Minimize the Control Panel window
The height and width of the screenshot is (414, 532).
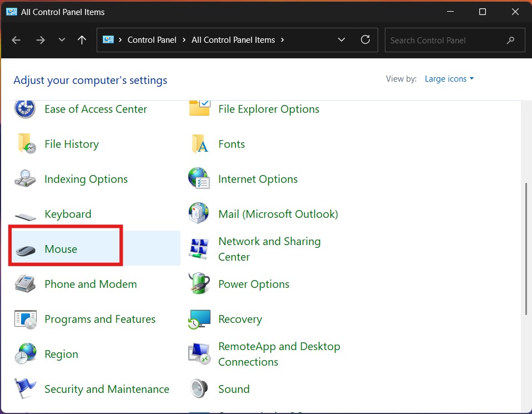click(x=450, y=12)
